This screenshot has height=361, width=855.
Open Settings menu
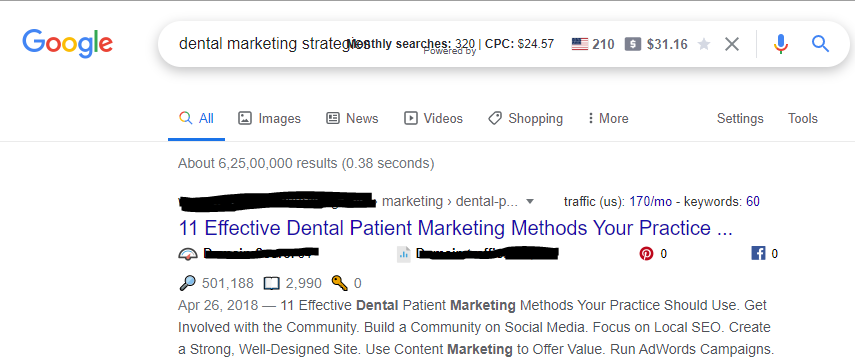tap(740, 118)
